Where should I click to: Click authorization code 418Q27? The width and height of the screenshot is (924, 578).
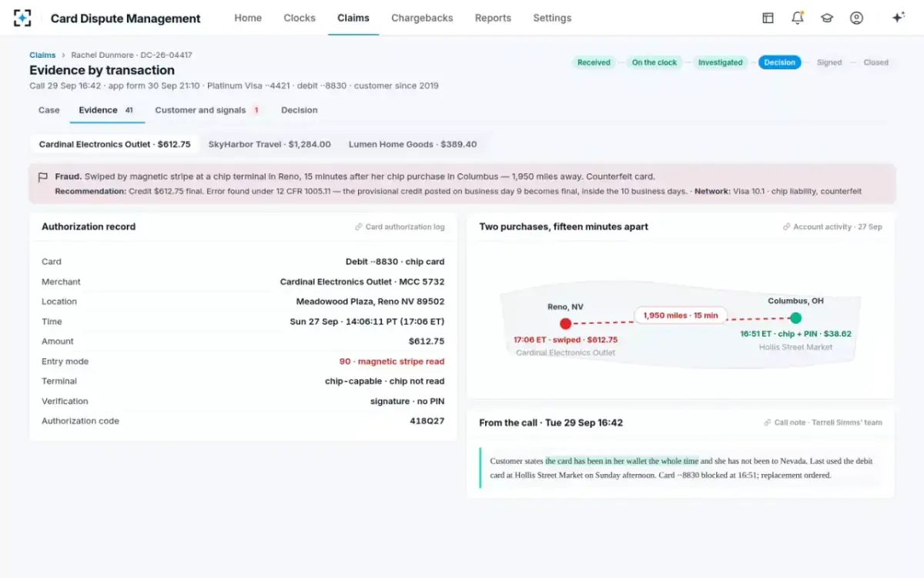(x=427, y=422)
